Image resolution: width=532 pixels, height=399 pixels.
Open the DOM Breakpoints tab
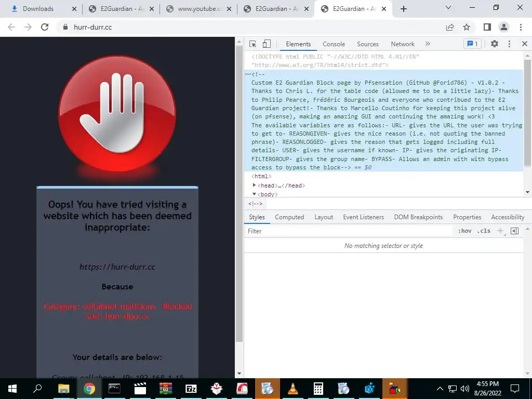pyautogui.click(x=418, y=217)
